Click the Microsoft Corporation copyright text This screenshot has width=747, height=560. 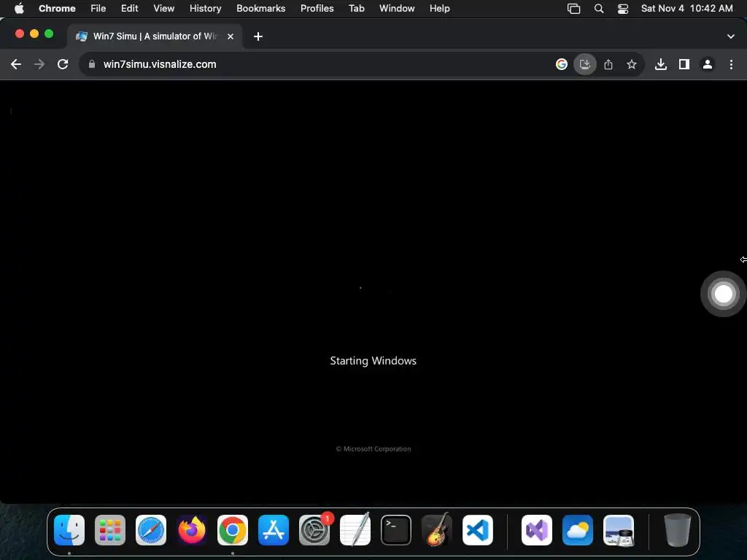tap(373, 448)
